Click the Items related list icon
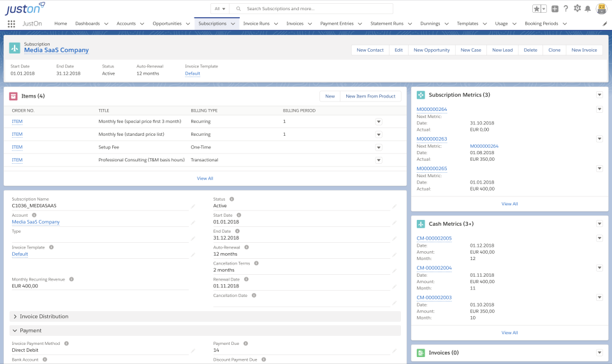 coord(13,96)
